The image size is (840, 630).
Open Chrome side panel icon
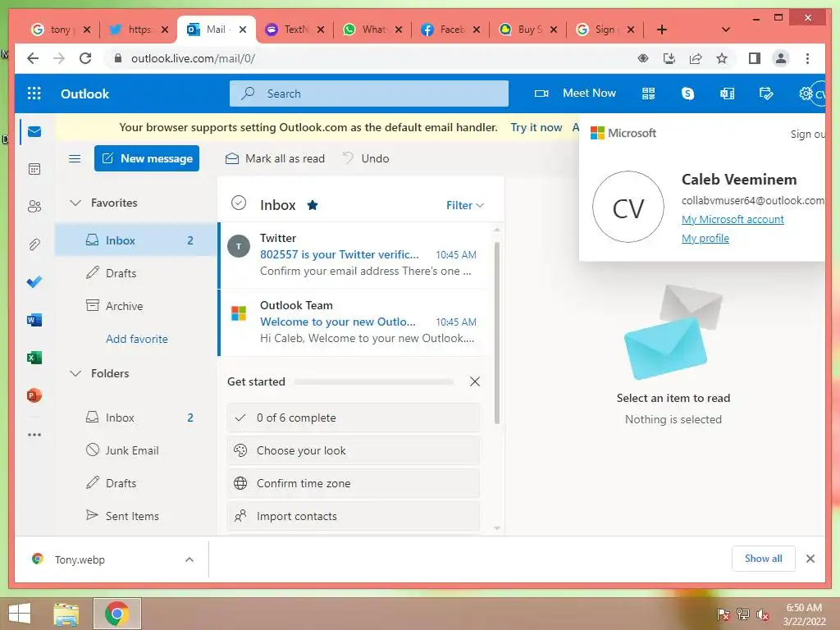[x=755, y=58]
